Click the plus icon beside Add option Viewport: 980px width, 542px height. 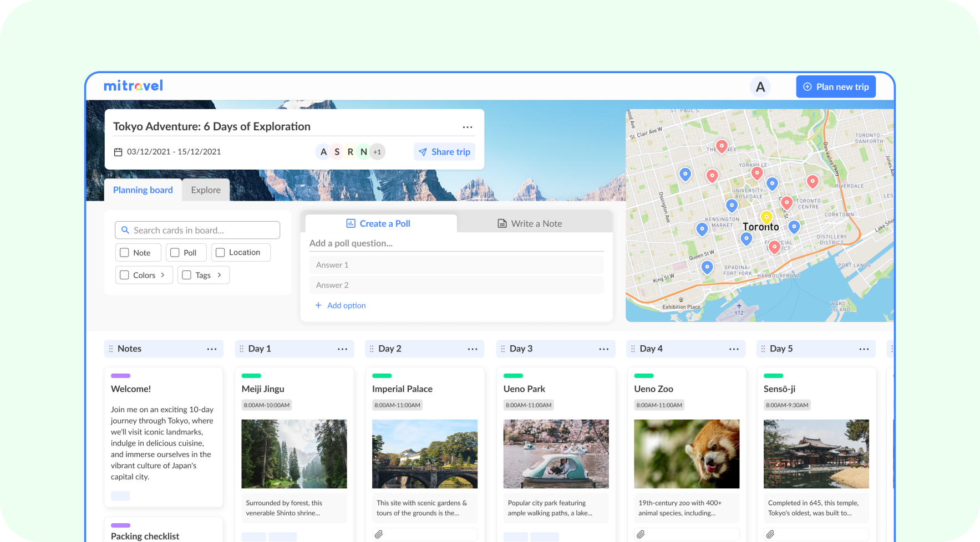click(318, 305)
